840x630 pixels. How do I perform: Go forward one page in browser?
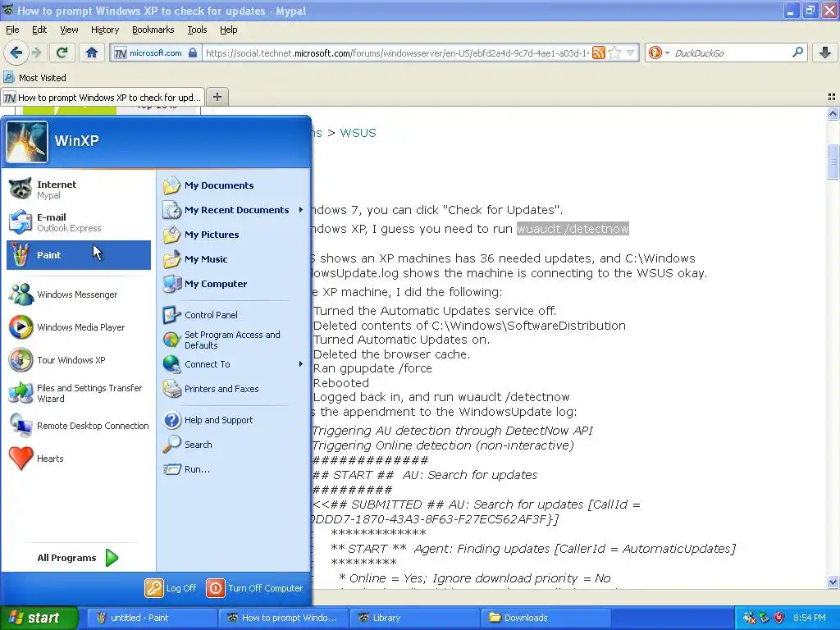click(36, 52)
